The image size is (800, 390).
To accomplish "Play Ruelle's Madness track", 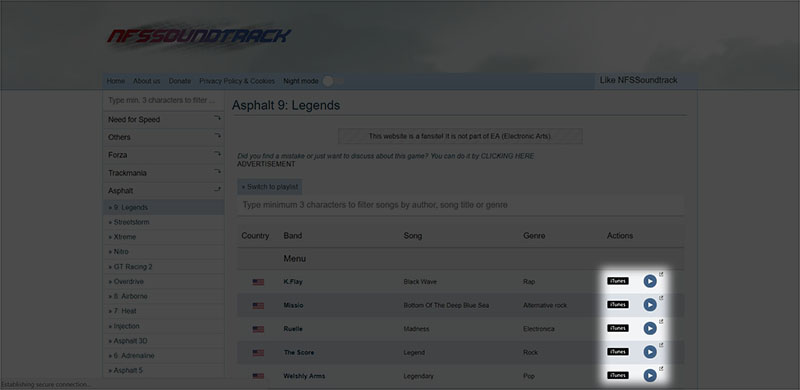I will tap(649, 328).
